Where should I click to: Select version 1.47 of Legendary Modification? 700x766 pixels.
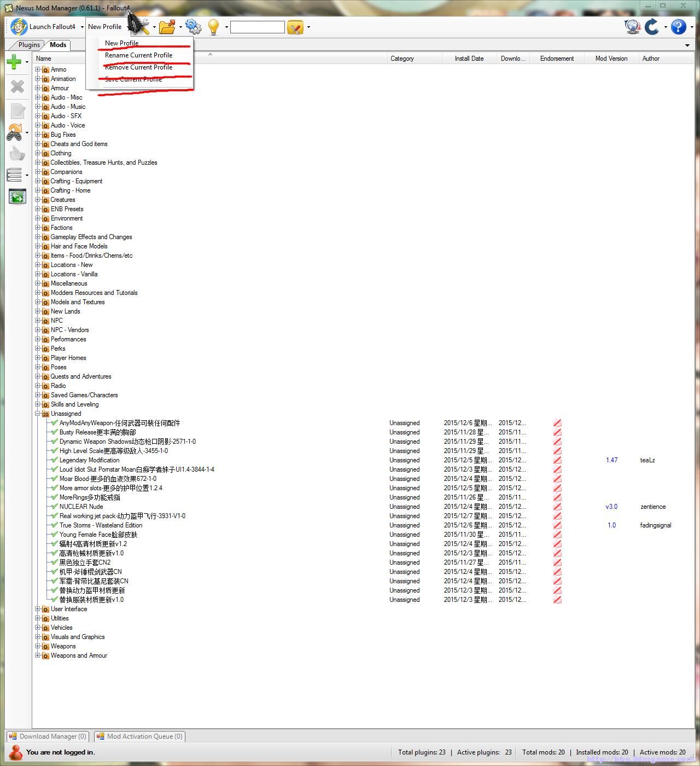611,460
